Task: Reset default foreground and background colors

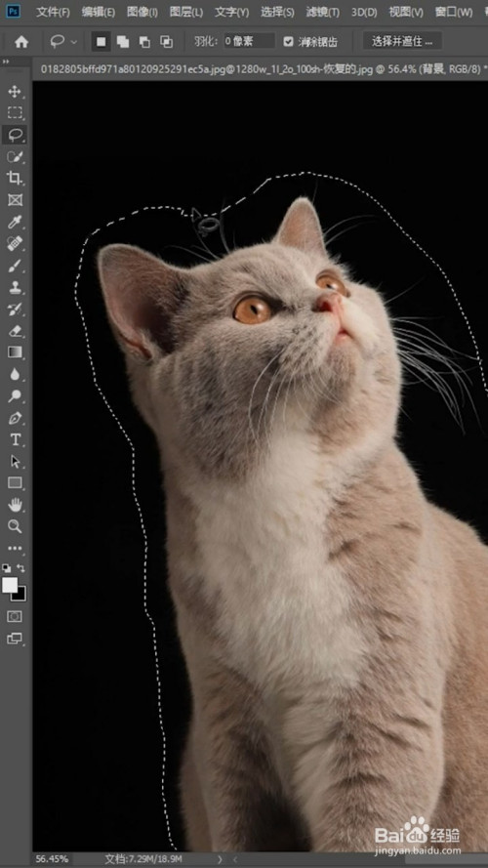Action: point(6,568)
